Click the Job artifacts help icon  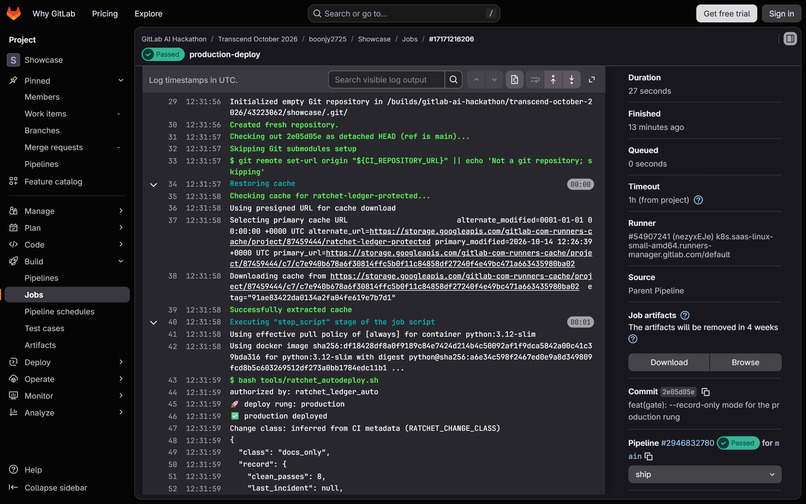685,315
